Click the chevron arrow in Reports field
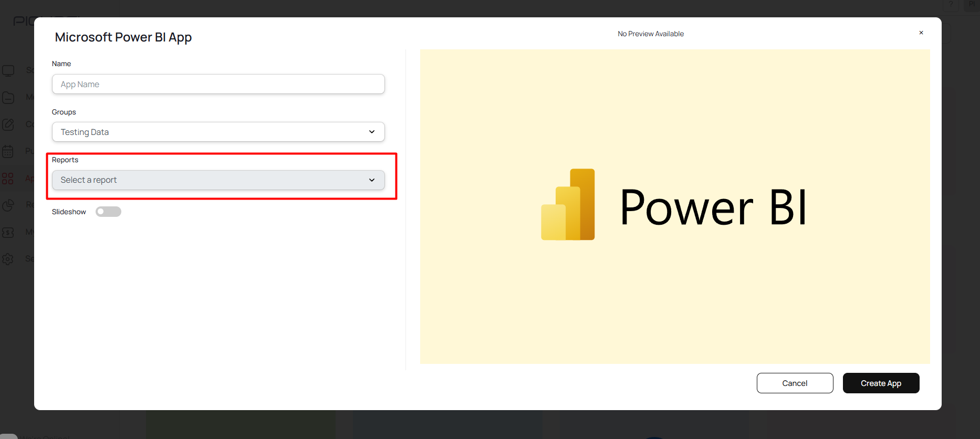 click(372, 180)
